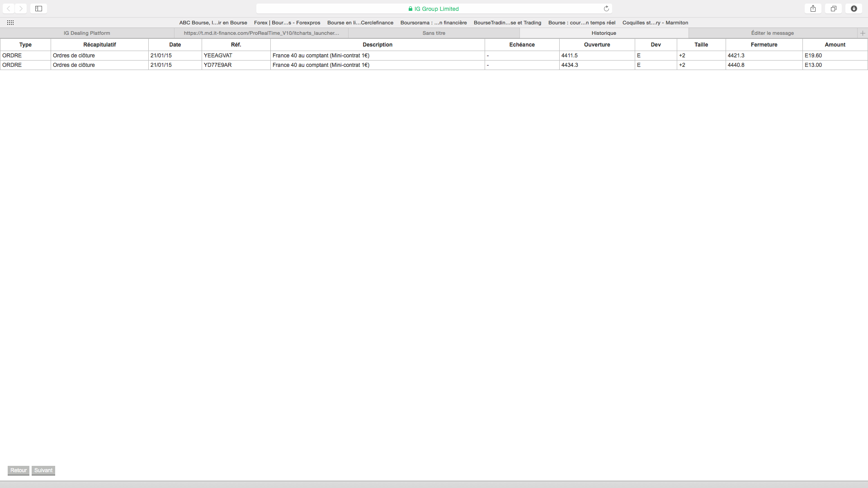
Task: Switch to IG Dealing Platform tab
Action: click(x=87, y=33)
